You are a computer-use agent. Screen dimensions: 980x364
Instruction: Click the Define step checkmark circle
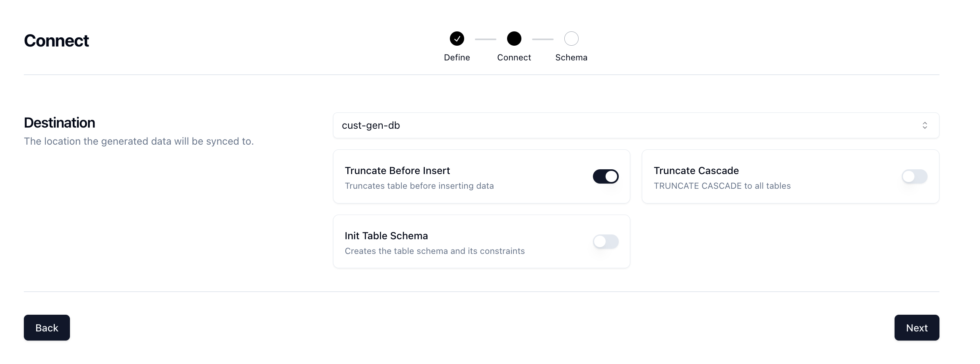(x=457, y=39)
